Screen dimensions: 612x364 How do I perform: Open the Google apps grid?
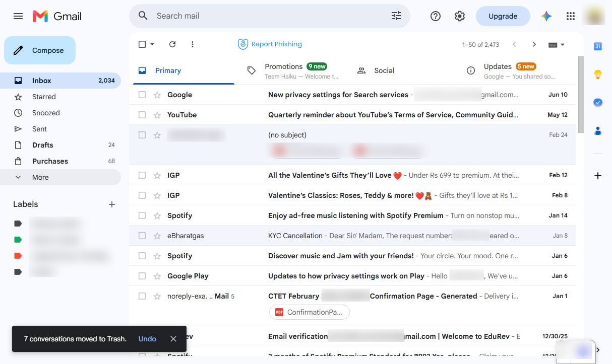point(571,16)
